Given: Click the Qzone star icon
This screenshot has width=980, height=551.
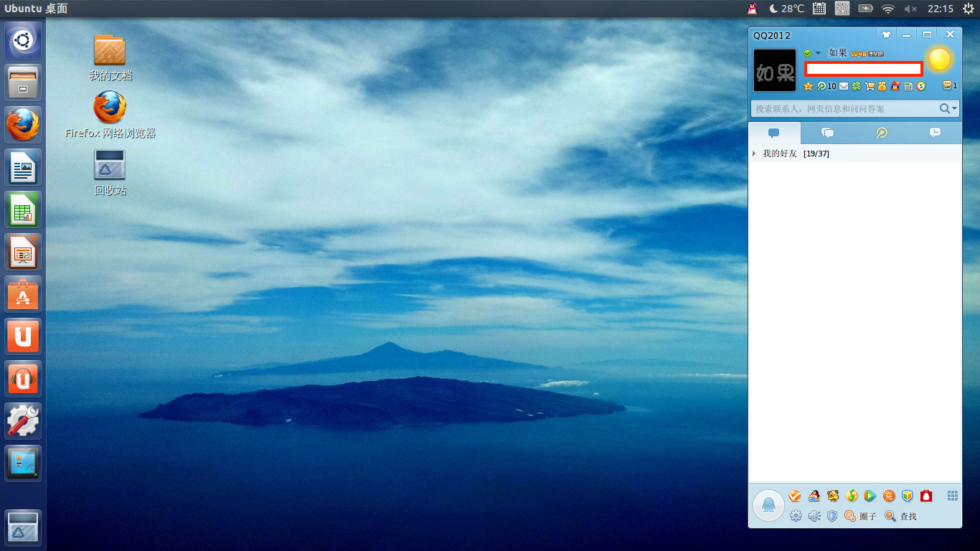Looking at the screenshot, I should click(809, 86).
